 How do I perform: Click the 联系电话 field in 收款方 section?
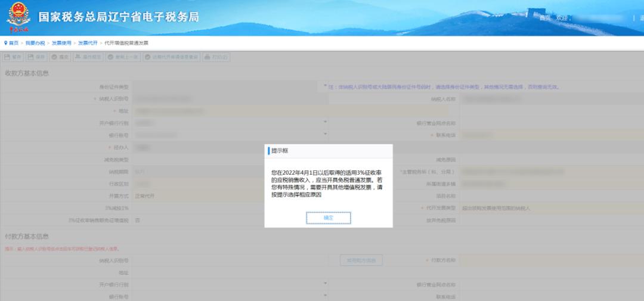[x=552, y=135]
